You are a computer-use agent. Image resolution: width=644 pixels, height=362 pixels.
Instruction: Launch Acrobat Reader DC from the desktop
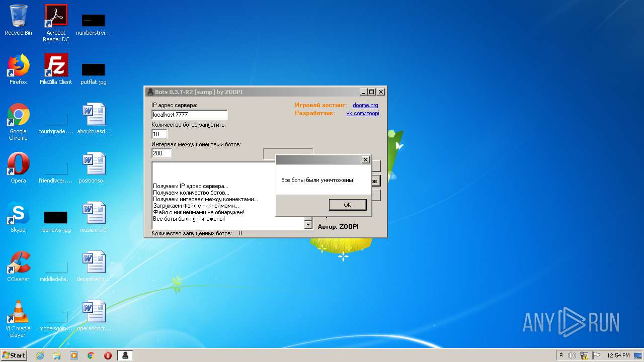point(56,23)
